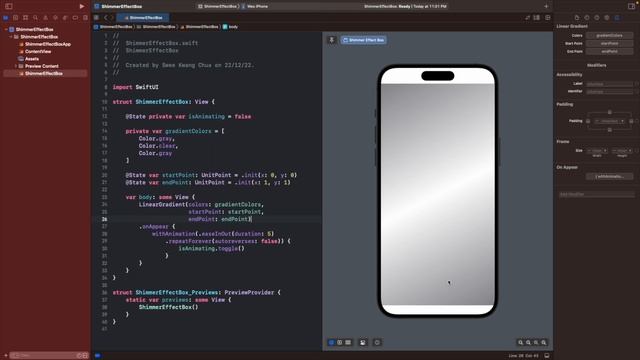Go back in editor history
The image size is (640, 360).
[105, 18]
